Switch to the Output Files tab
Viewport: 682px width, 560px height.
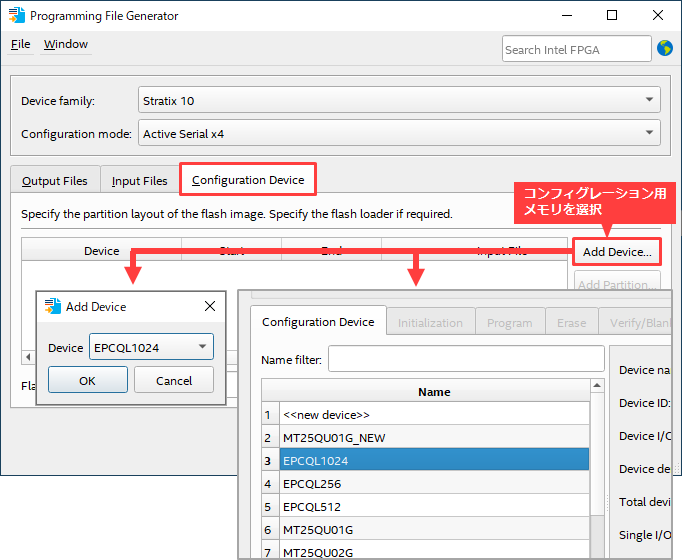(x=55, y=181)
